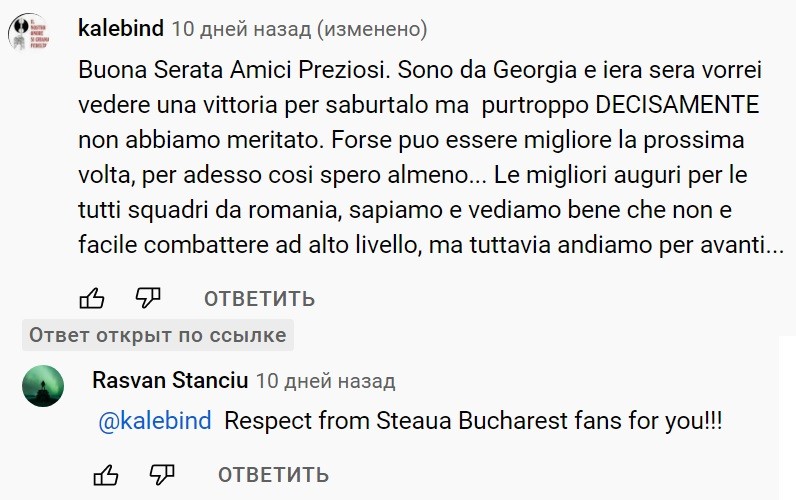Open kalebind comment's '10 дней назад' timestamp
This screenshot has height=500, width=796.
pyautogui.click(x=241, y=29)
